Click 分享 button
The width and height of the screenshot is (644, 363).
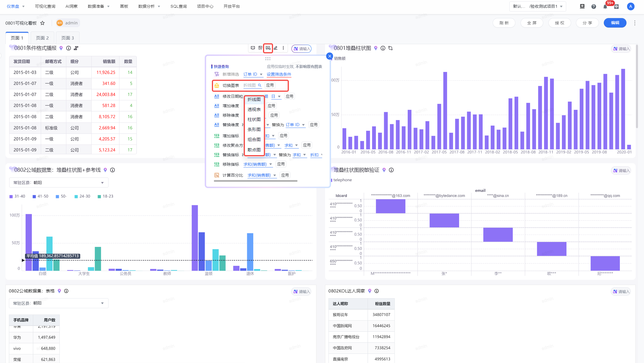point(587,23)
